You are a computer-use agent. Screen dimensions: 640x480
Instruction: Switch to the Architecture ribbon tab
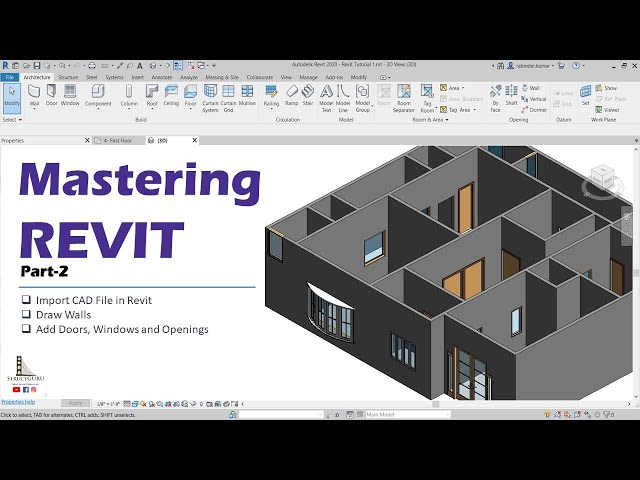(x=37, y=77)
